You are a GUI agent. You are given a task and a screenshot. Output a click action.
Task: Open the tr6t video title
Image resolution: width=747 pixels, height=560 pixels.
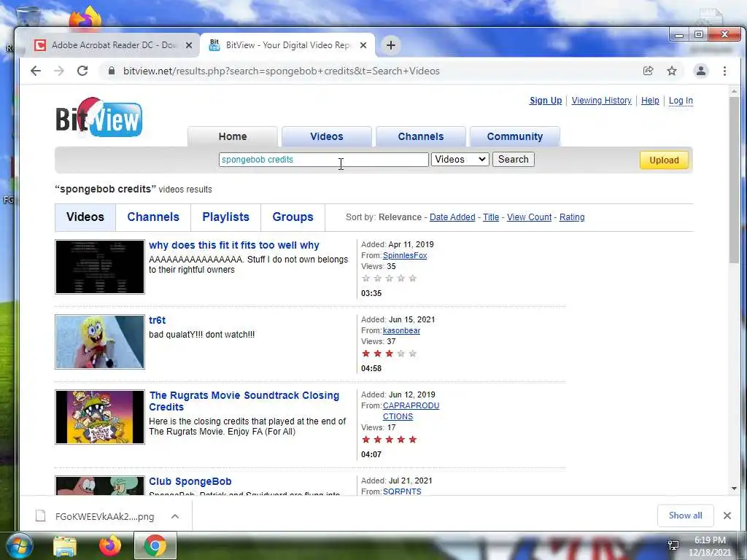[x=158, y=321]
